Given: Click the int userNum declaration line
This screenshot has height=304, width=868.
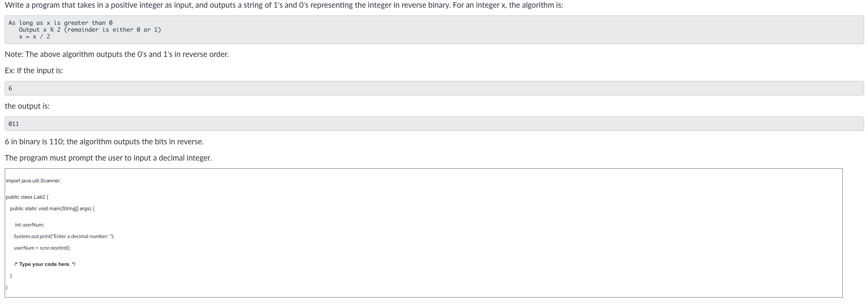Looking at the screenshot, I should point(30,225).
